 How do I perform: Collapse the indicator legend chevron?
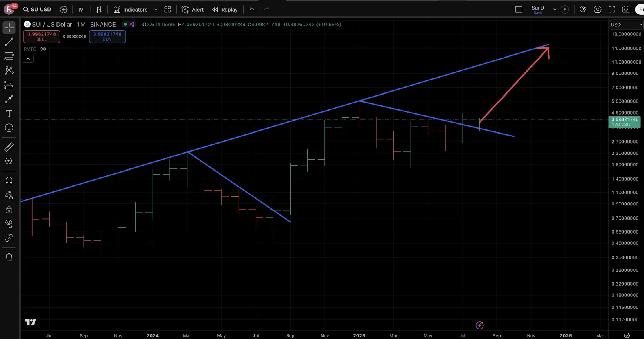(28, 59)
